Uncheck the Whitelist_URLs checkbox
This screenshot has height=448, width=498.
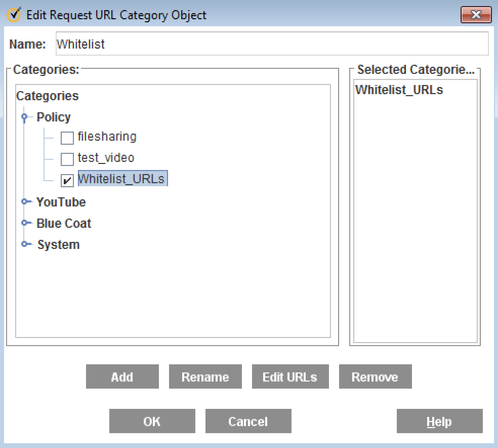(x=67, y=180)
